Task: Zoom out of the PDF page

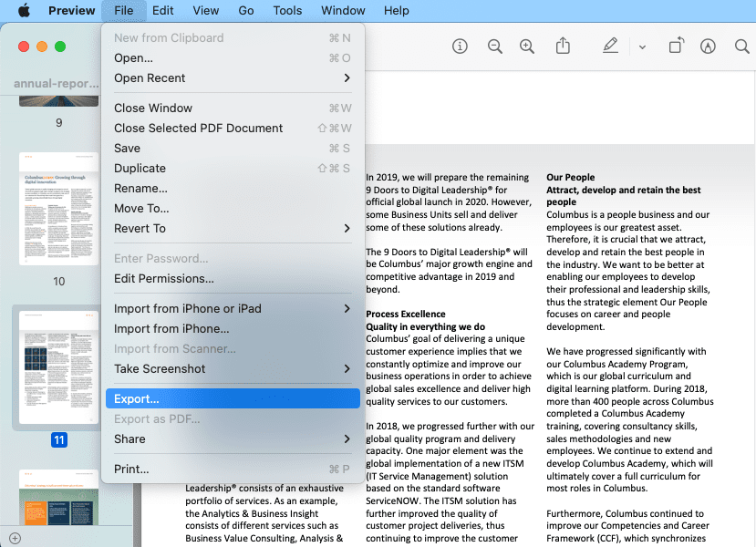Action: (495, 46)
